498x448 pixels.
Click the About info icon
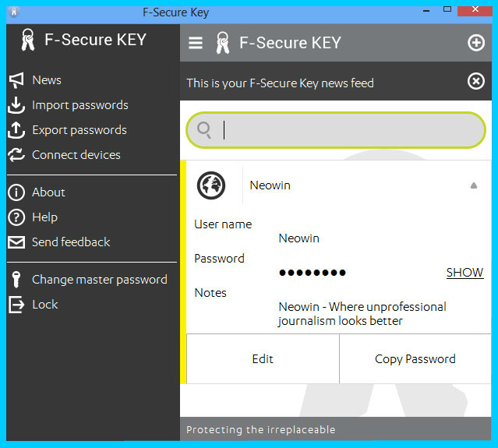tap(16, 192)
